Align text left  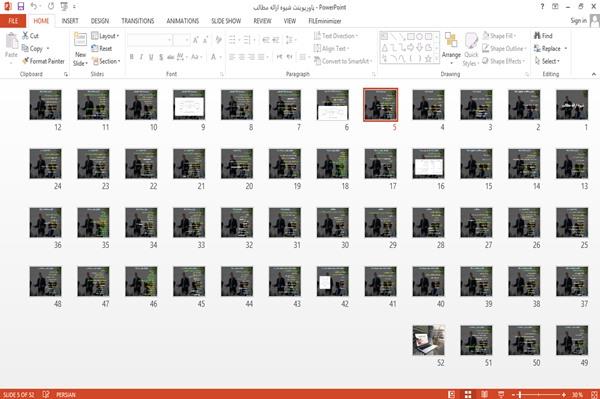(x=232, y=57)
